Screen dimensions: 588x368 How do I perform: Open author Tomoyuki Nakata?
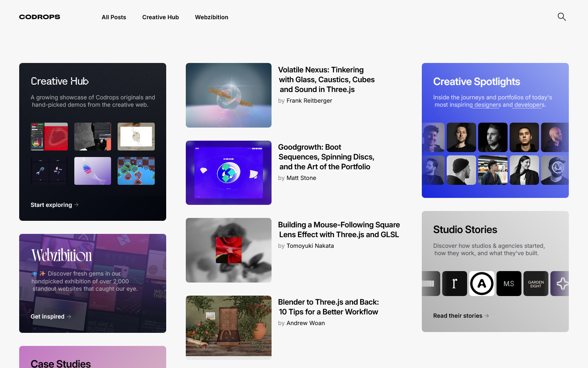[310, 246]
